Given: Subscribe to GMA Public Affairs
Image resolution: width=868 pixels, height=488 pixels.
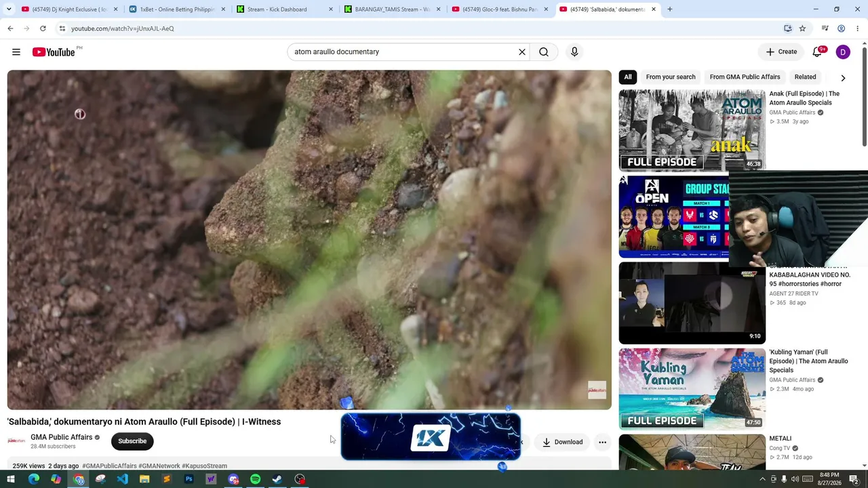Looking at the screenshot, I should pos(132,441).
